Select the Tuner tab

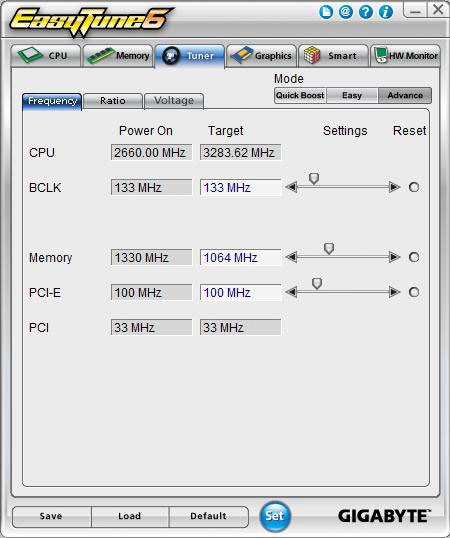190,56
